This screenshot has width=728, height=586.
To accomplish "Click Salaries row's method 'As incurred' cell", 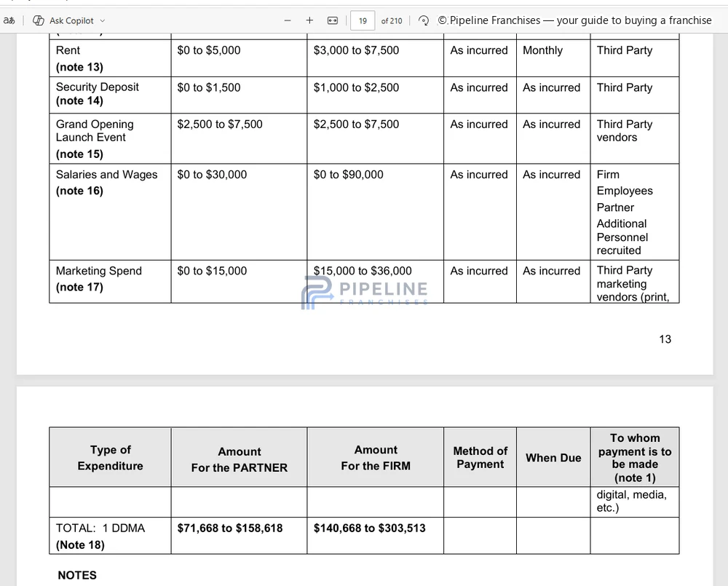I will click(479, 175).
